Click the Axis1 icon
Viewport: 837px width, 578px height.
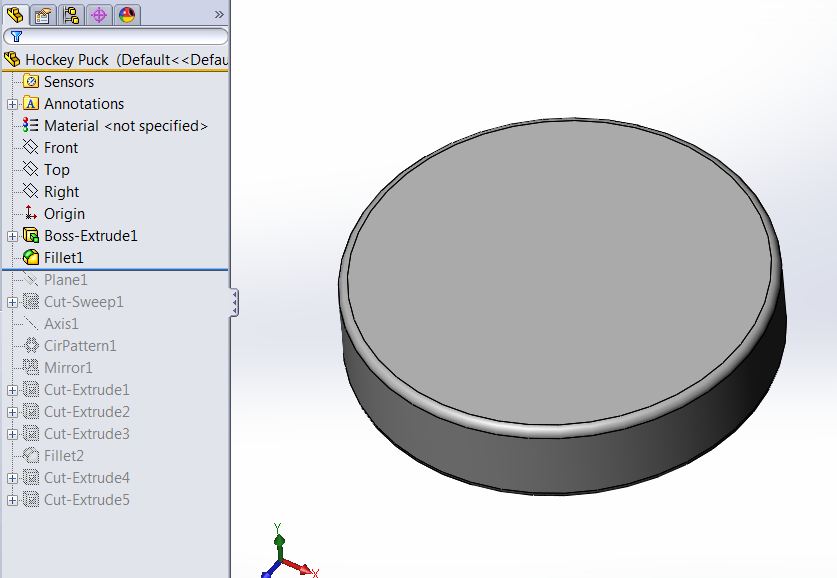pyautogui.click(x=31, y=323)
